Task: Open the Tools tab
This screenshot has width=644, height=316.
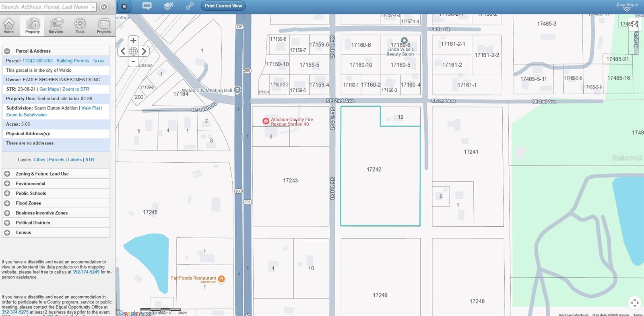Action: [x=80, y=26]
